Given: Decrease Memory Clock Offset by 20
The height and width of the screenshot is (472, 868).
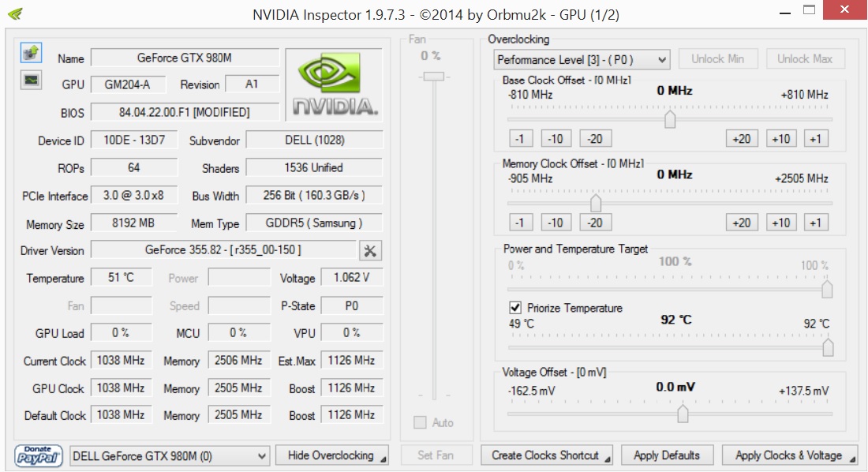Looking at the screenshot, I should click(595, 223).
